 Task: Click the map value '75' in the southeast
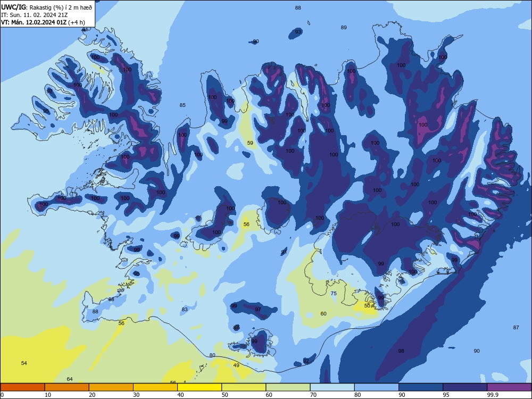pyautogui.click(x=334, y=294)
